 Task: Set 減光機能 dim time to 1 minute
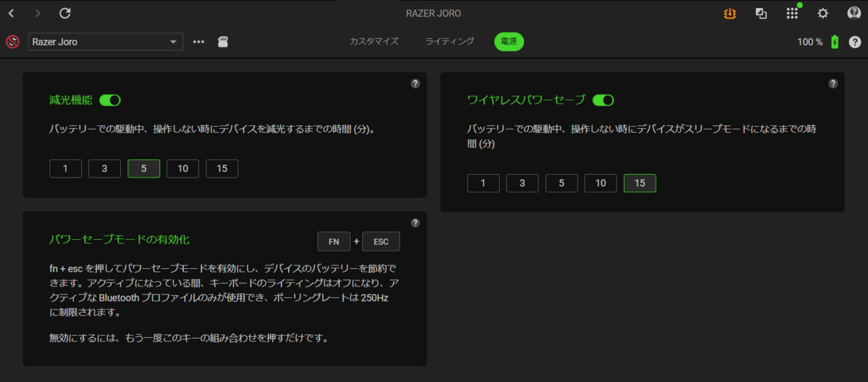66,169
